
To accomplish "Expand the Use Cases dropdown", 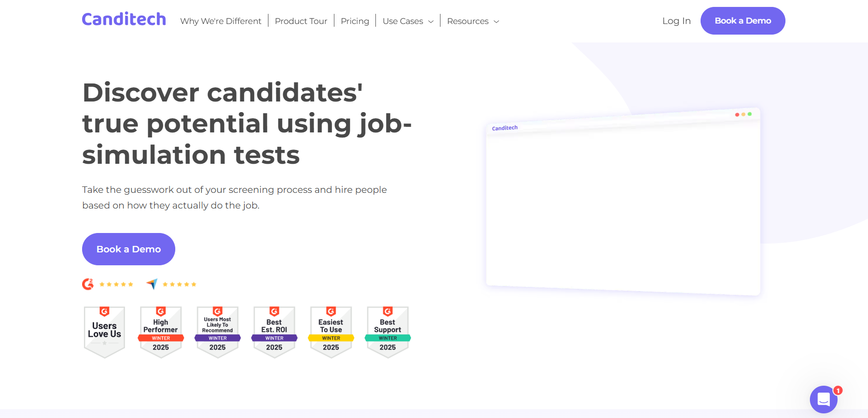I will point(408,21).
